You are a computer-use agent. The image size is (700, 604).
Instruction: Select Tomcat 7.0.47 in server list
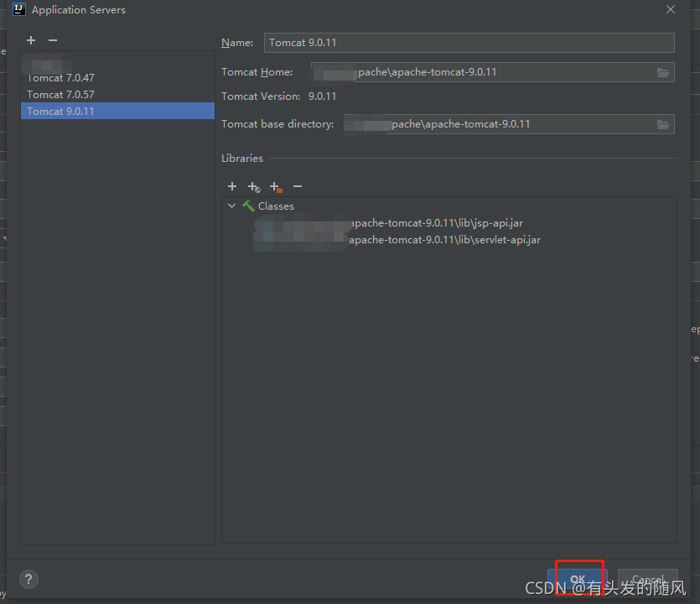118,78
